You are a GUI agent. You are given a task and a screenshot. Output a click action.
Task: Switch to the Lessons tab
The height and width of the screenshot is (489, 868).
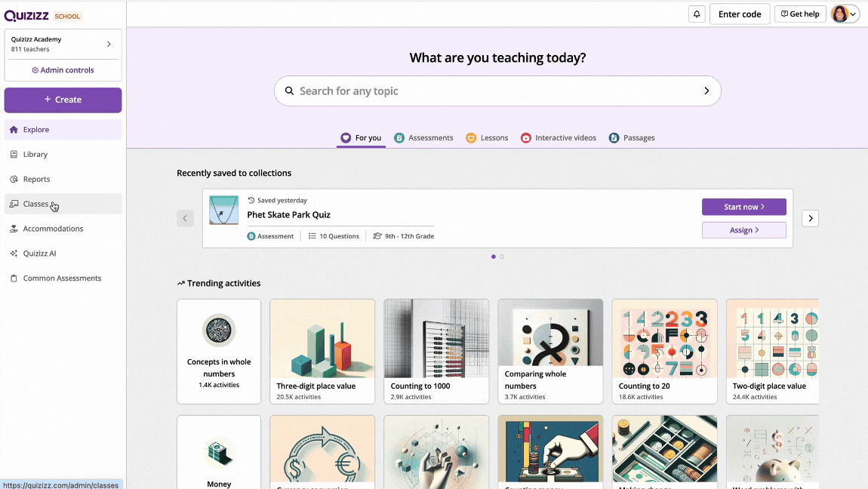pos(487,138)
